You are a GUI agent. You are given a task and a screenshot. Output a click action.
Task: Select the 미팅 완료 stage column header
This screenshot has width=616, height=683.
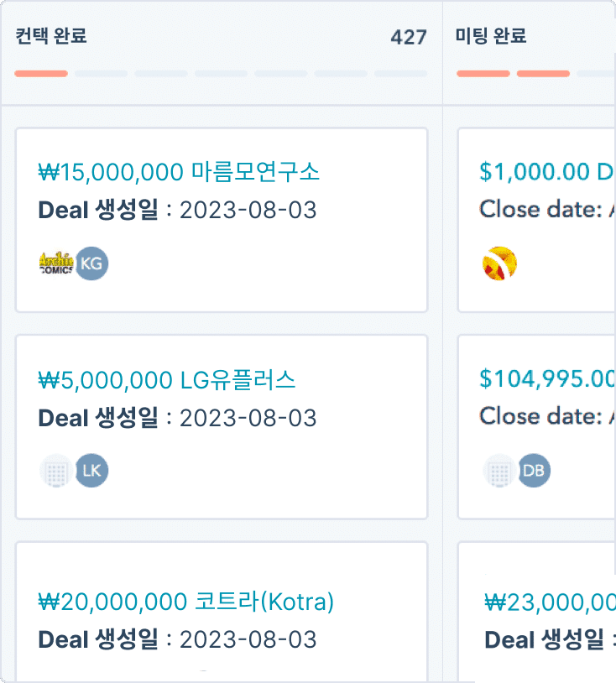(x=491, y=36)
